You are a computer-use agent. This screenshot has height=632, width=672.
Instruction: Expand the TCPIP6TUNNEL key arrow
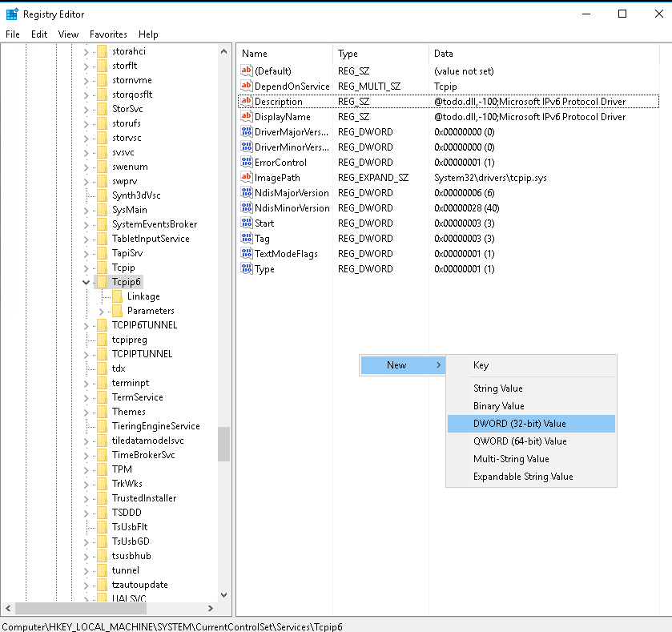pos(87,325)
